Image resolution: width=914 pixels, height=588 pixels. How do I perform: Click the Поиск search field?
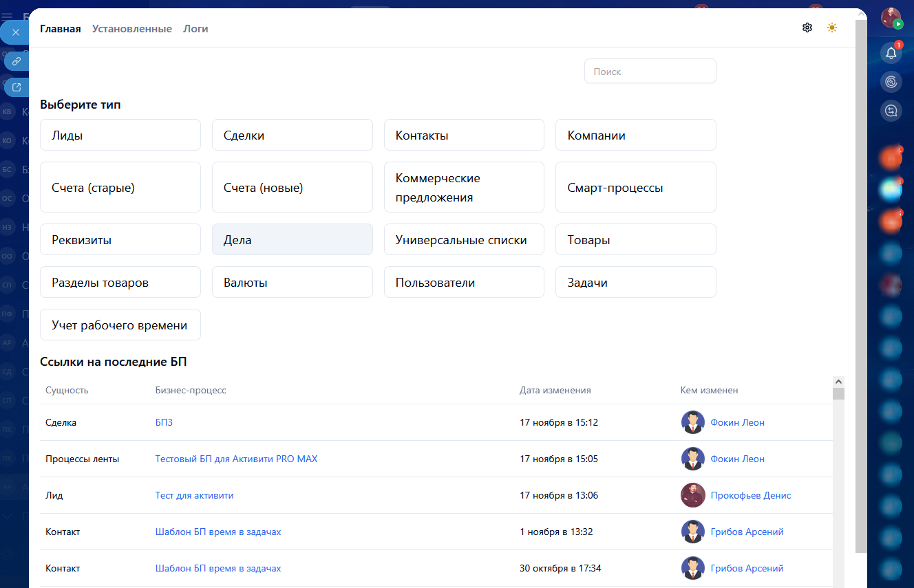(650, 72)
